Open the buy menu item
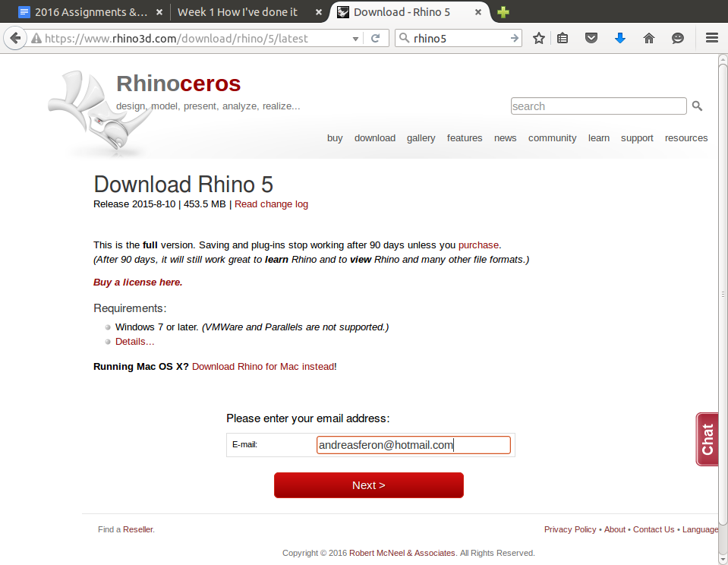The height and width of the screenshot is (565, 728). [335, 138]
